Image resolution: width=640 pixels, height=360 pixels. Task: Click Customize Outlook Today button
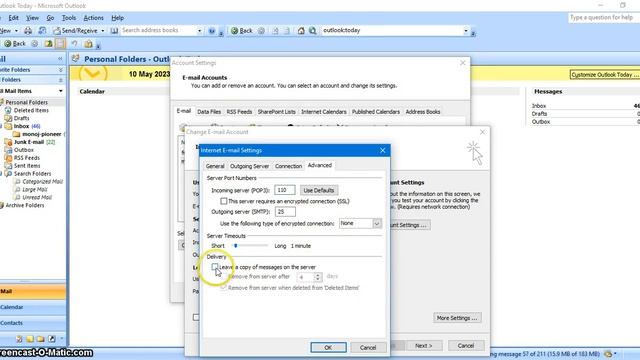click(x=605, y=75)
